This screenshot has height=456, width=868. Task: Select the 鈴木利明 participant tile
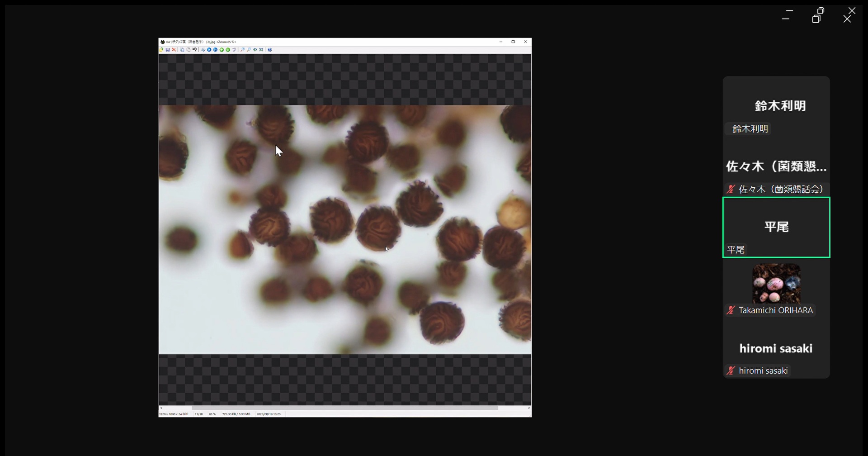pos(776,106)
